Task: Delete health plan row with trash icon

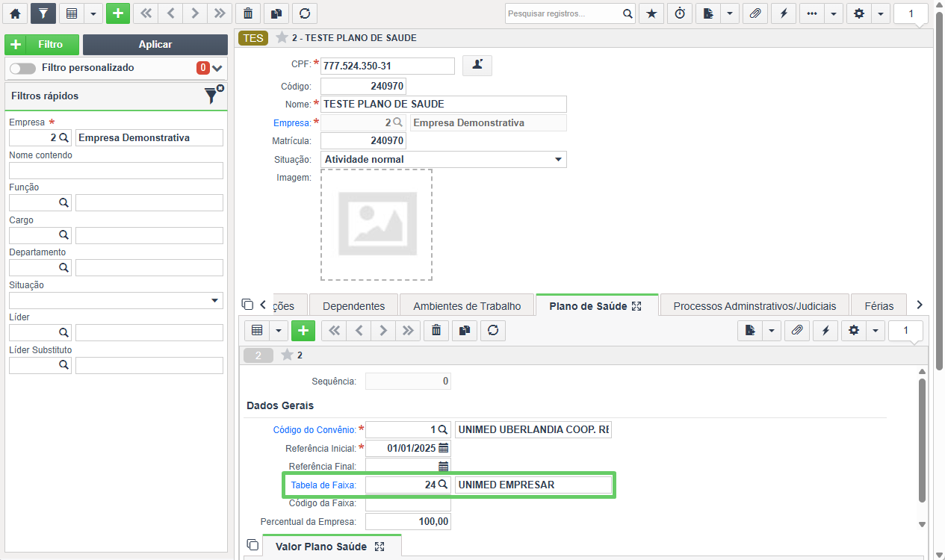Action: pyautogui.click(x=436, y=330)
